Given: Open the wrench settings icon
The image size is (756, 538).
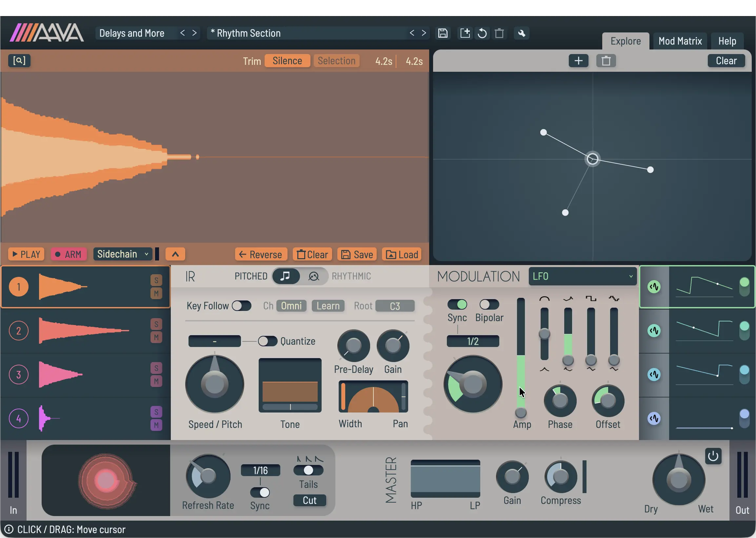Looking at the screenshot, I should point(521,33).
